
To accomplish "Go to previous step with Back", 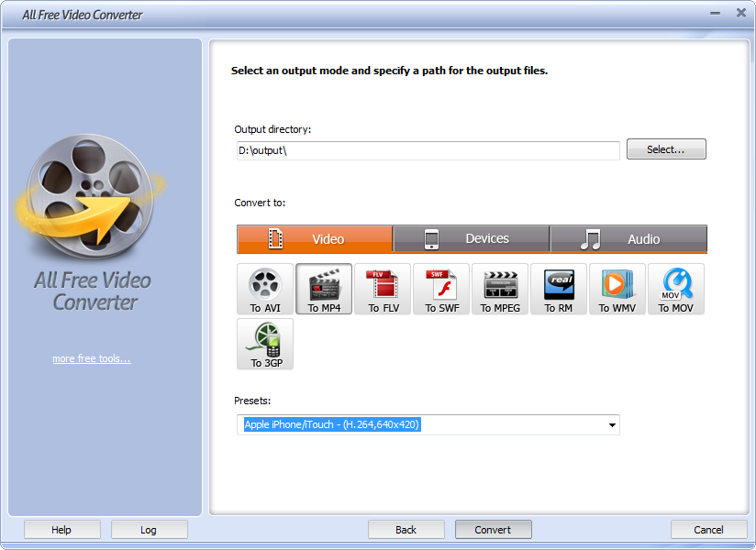I will pyautogui.click(x=406, y=530).
